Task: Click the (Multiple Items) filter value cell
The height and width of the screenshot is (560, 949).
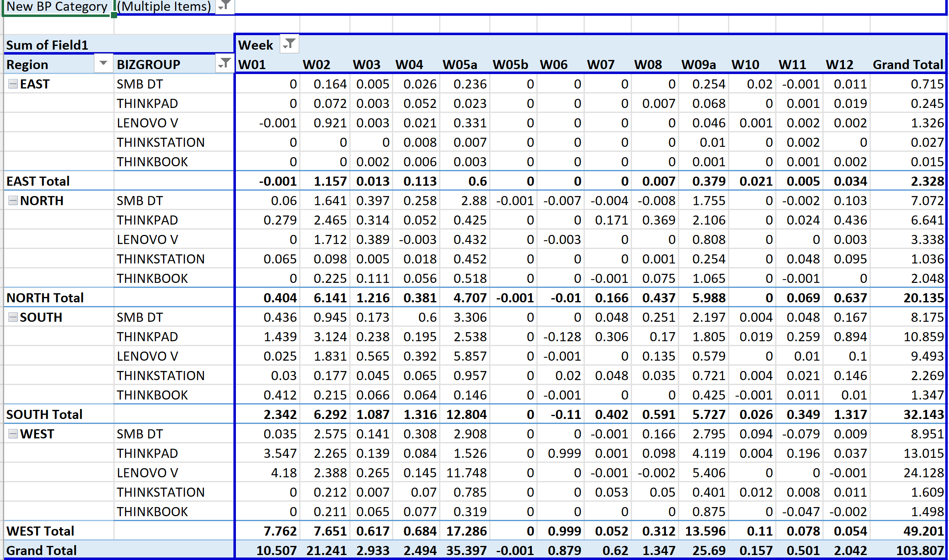Action: 164,6
